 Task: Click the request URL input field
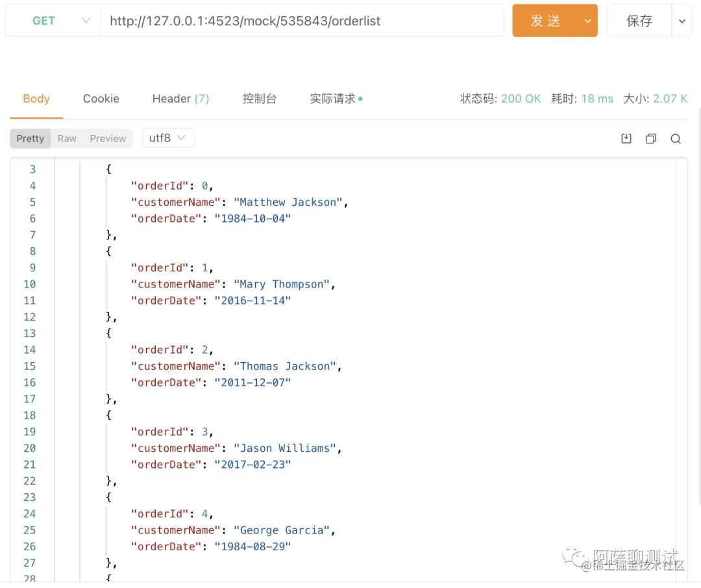coord(302,21)
